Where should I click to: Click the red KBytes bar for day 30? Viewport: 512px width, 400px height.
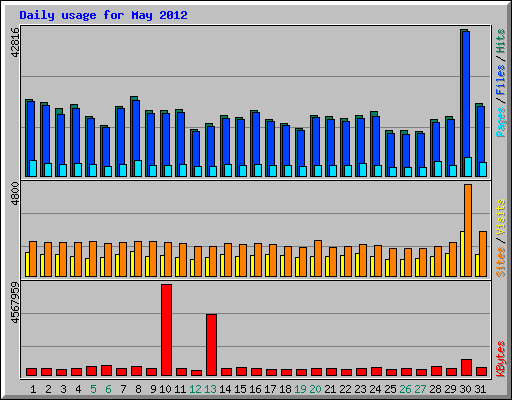tap(466, 368)
